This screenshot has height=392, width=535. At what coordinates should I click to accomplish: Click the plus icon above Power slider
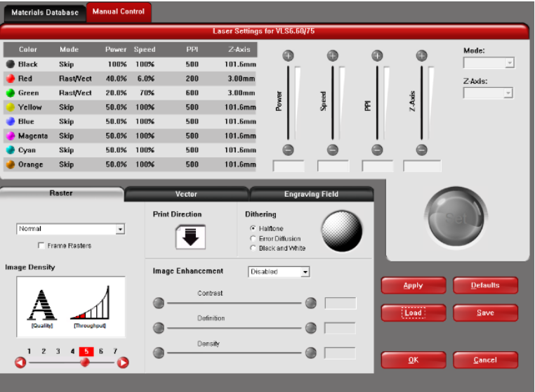coord(288,55)
